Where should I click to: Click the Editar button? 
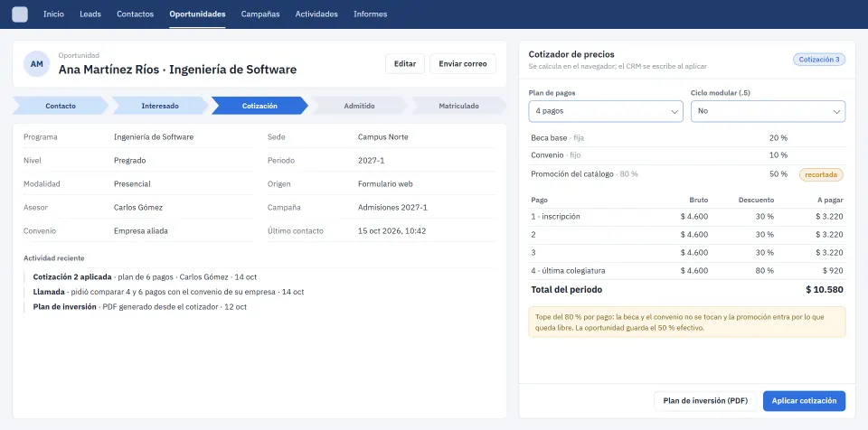(405, 63)
